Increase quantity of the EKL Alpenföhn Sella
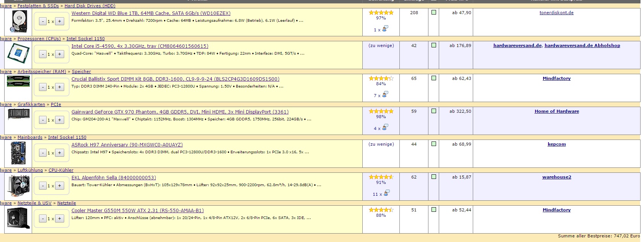 click(x=60, y=186)
